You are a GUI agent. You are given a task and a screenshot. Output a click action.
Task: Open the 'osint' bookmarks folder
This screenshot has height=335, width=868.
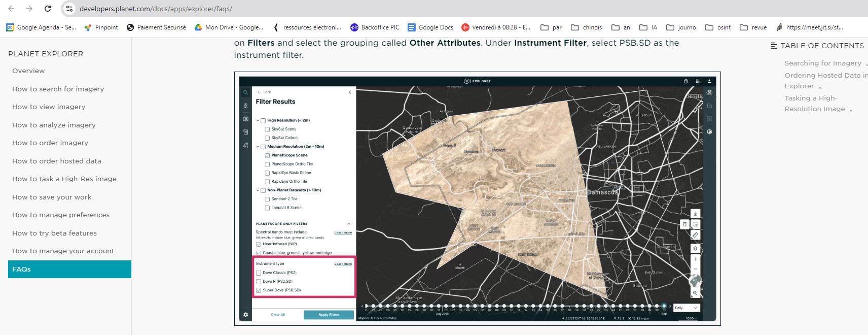(718, 27)
